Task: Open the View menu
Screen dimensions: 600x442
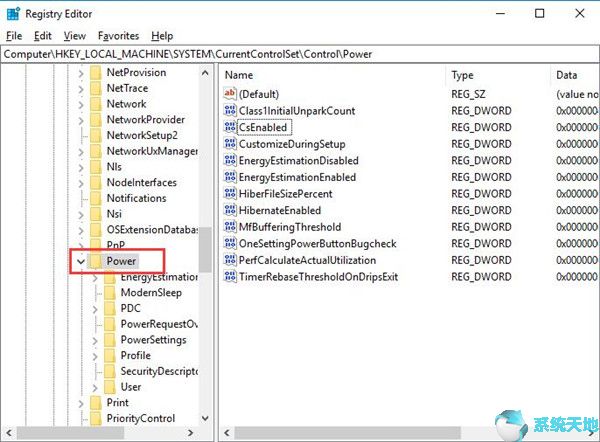Action: tap(75, 36)
